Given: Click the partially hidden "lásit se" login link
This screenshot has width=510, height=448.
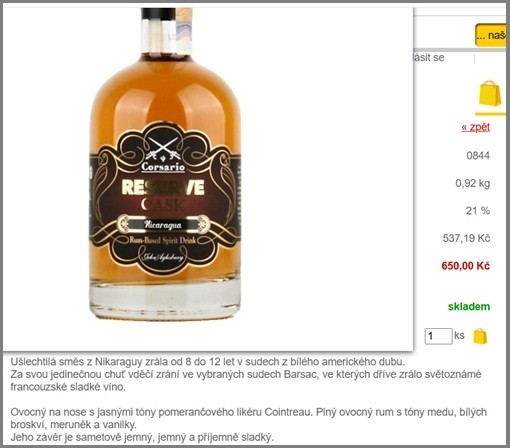Looking at the screenshot, I should (x=429, y=57).
